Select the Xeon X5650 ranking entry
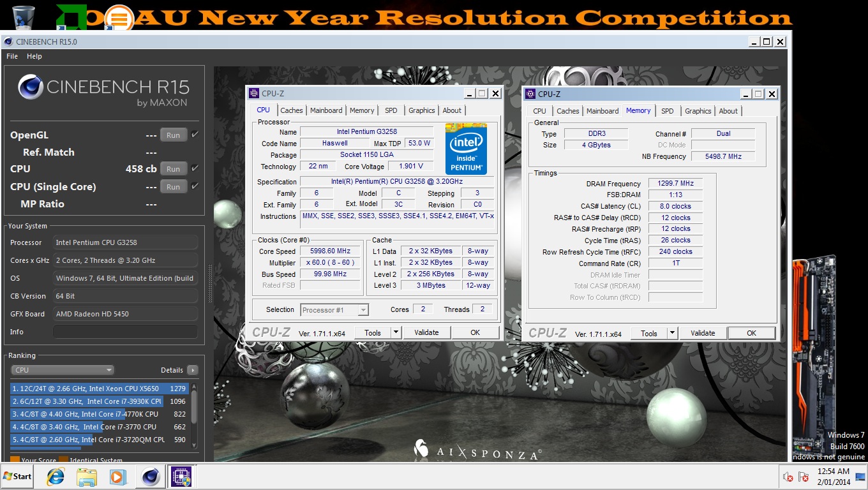 click(99, 389)
